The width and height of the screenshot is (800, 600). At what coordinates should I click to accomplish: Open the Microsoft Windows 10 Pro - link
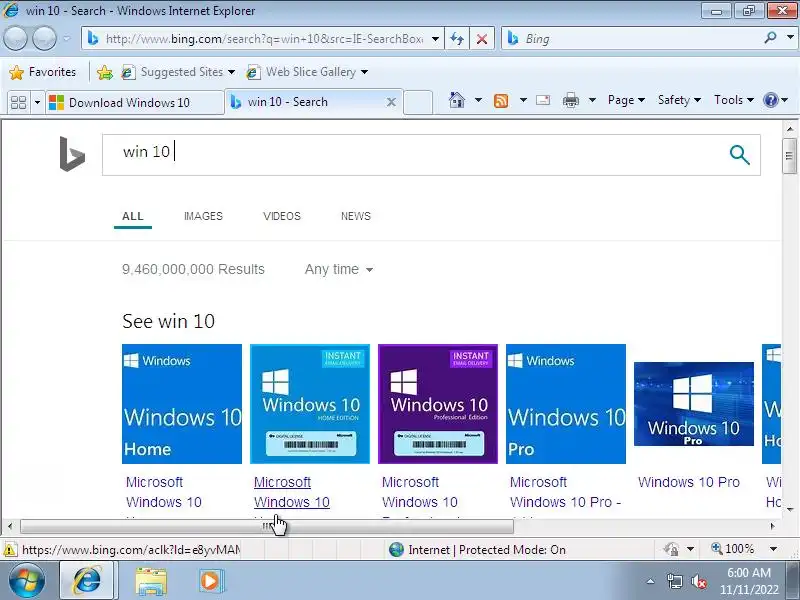(565, 492)
